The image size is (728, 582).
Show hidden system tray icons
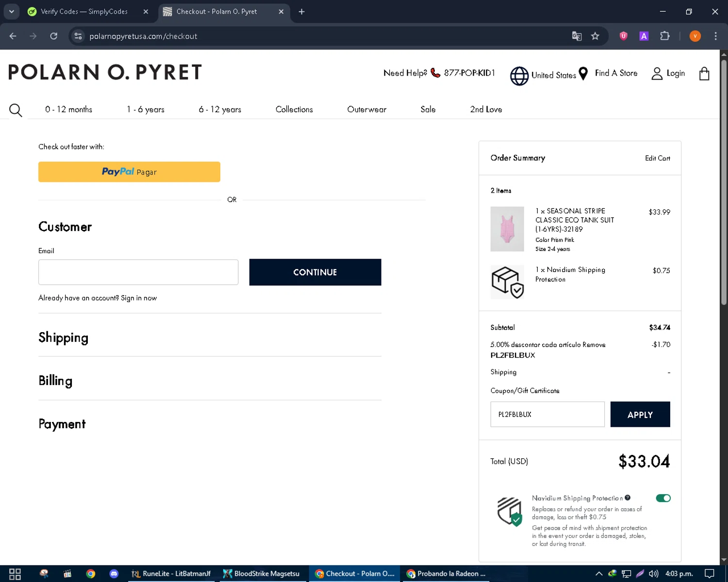599,574
